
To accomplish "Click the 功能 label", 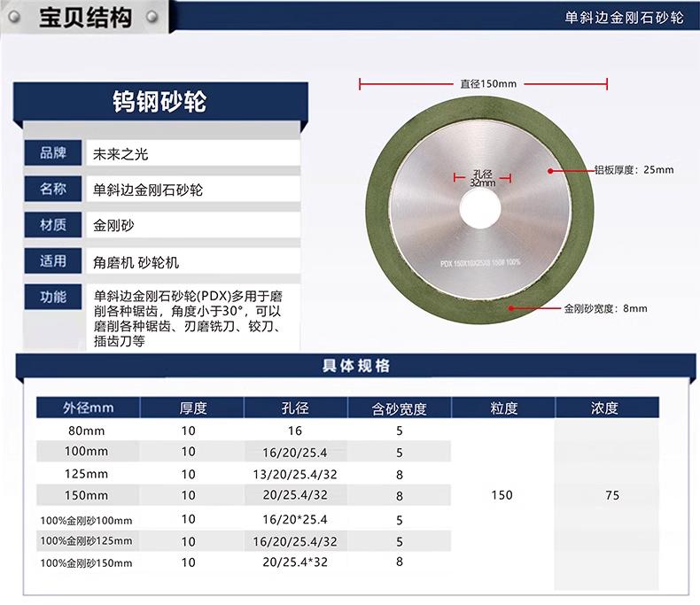I will (x=53, y=297).
